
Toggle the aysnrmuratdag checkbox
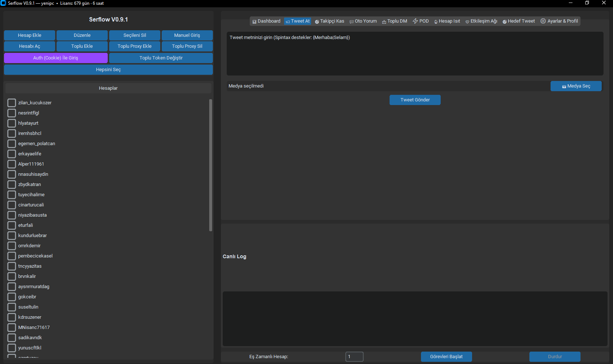12,287
